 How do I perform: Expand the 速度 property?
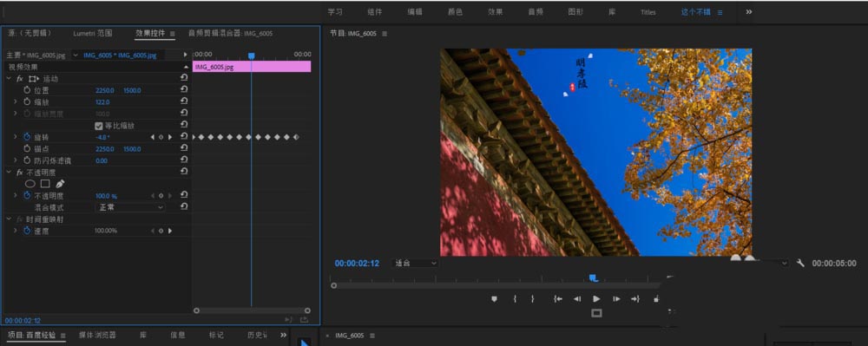[x=16, y=231]
